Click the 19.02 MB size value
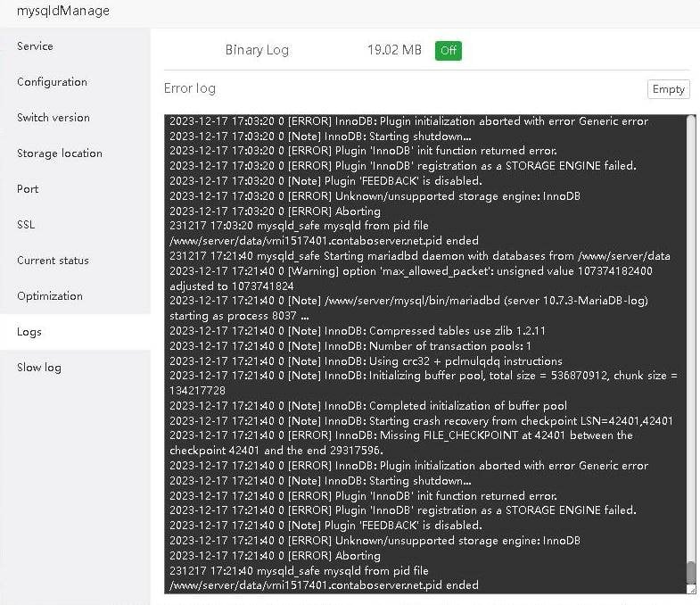 (394, 50)
